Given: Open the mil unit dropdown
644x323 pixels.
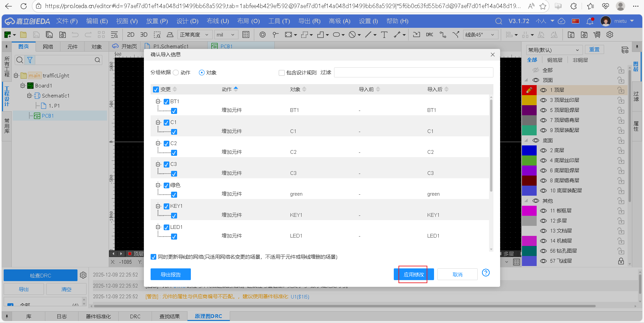Looking at the screenshot, I should [x=226, y=35].
